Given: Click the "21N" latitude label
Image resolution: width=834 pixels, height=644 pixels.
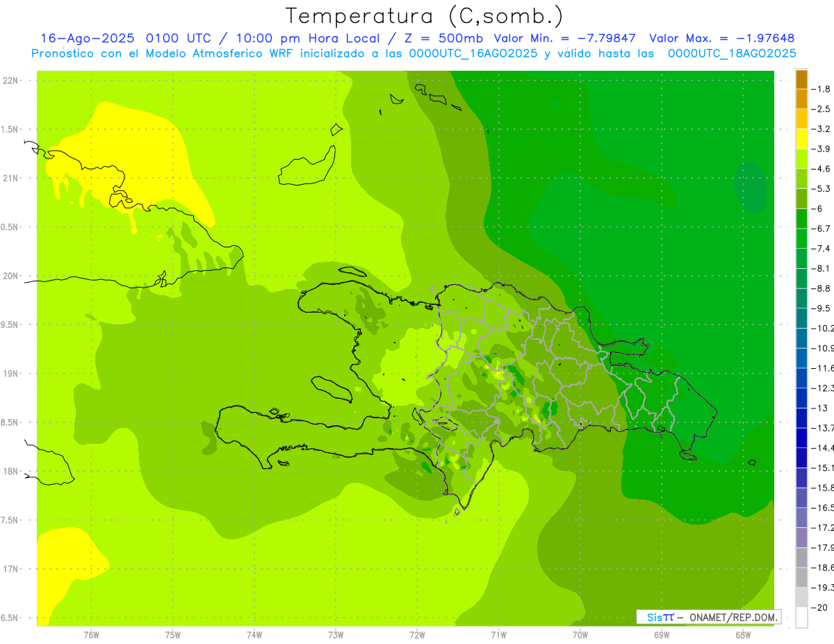Looking at the screenshot, I should coord(11,179).
